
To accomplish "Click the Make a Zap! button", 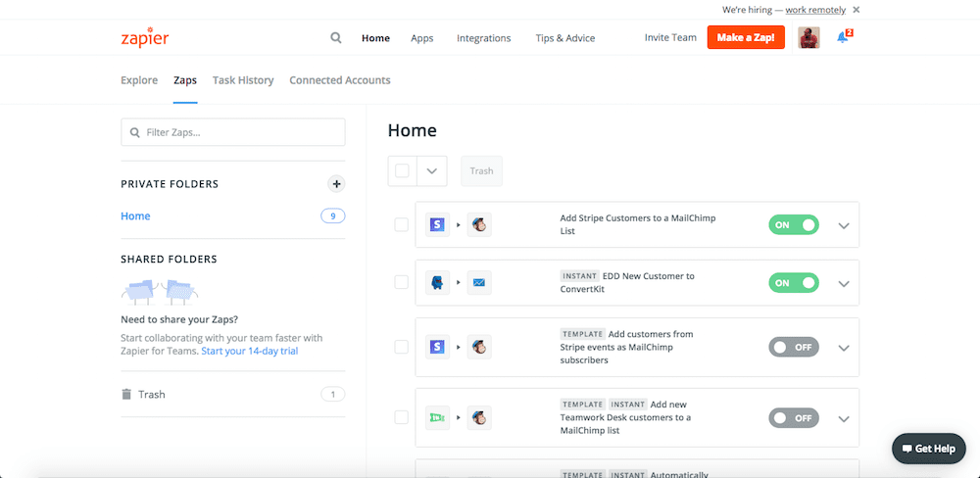I will (746, 37).
